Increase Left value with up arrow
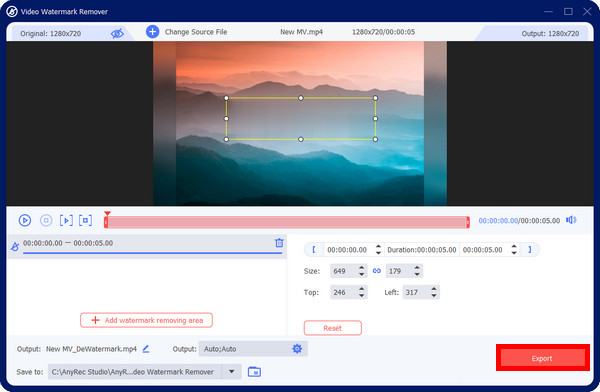600x392 pixels. click(x=434, y=289)
